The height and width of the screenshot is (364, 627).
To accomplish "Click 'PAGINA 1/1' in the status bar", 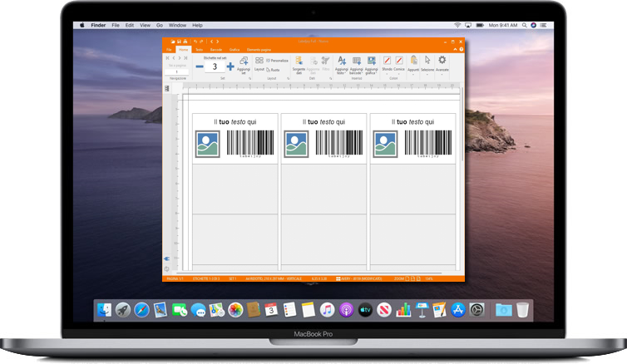I will click(x=175, y=278).
